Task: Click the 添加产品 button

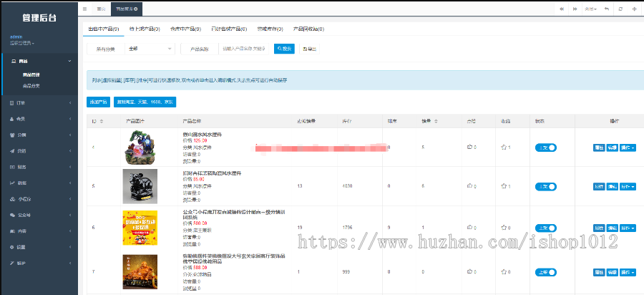Action: click(99, 102)
